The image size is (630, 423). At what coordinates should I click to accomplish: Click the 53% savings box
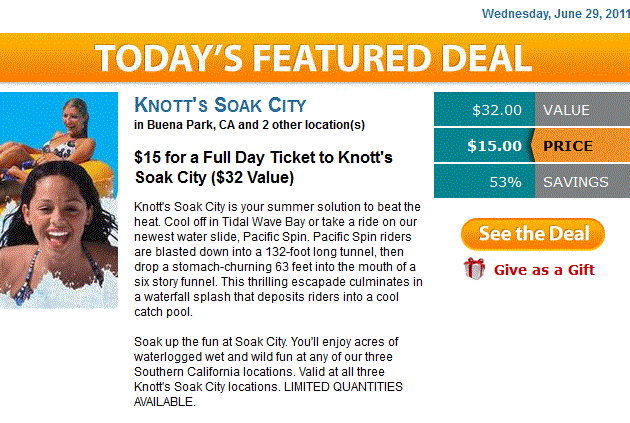[x=485, y=182]
